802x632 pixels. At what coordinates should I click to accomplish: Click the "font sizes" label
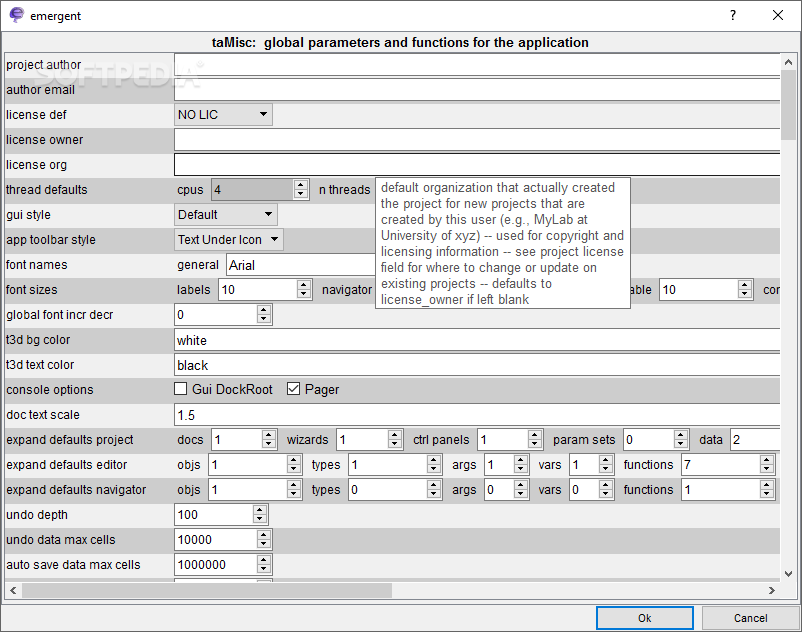pos(31,290)
